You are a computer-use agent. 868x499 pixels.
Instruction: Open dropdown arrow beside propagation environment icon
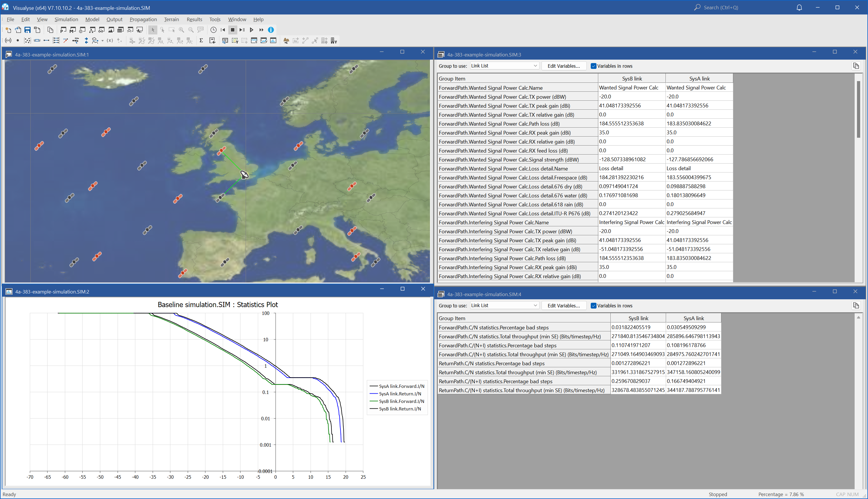click(x=102, y=41)
